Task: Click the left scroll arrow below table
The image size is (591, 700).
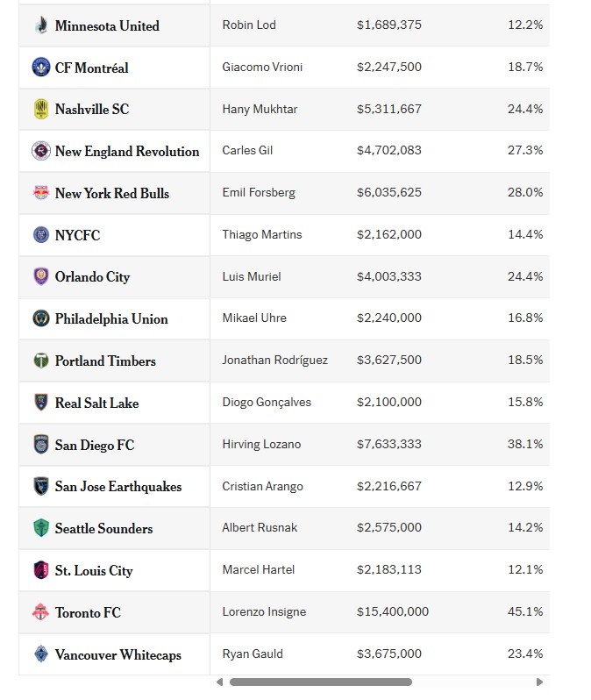Action: tap(219, 682)
